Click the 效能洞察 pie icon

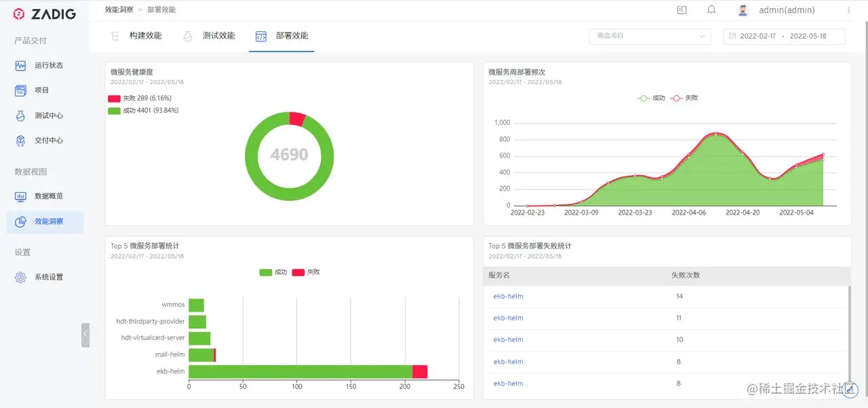click(20, 221)
